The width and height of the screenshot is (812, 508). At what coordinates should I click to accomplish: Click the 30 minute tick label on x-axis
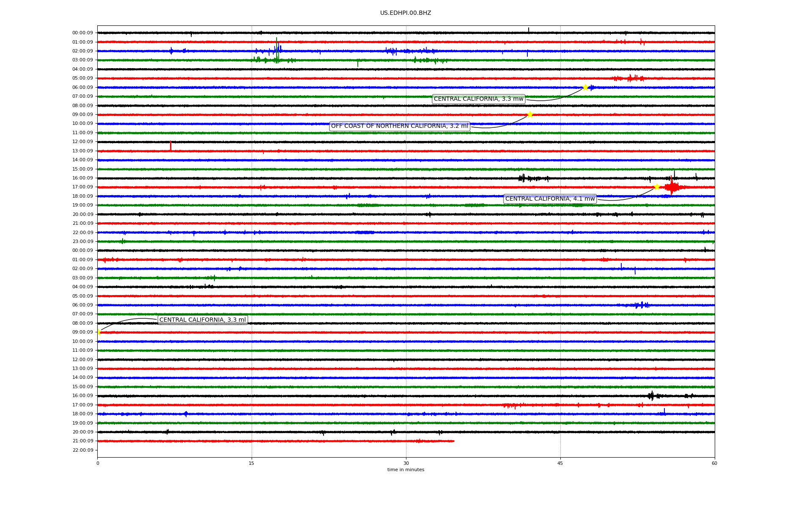tap(406, 463)
